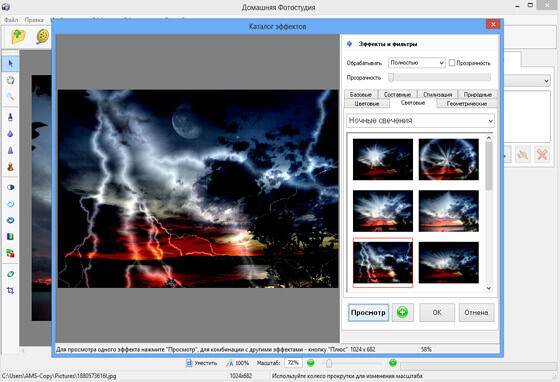
Task: Click the open photo folder icon
Action: [x=18, y=36]
